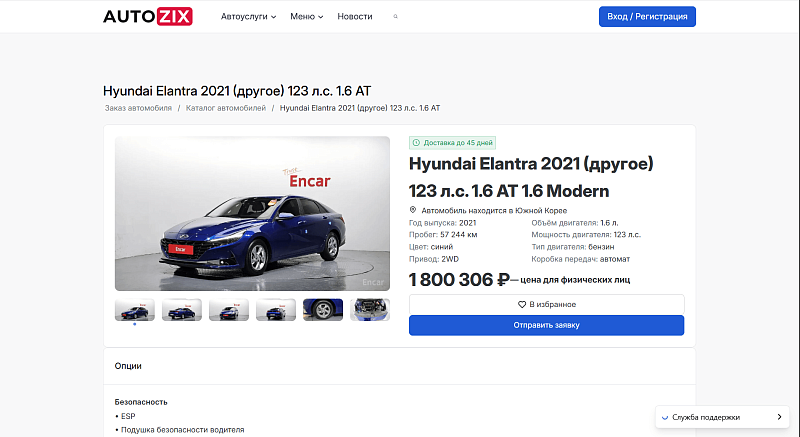The image size is (800, 437).
Task: Click the price 1 800 306 ₽
Action: point(459,279)
